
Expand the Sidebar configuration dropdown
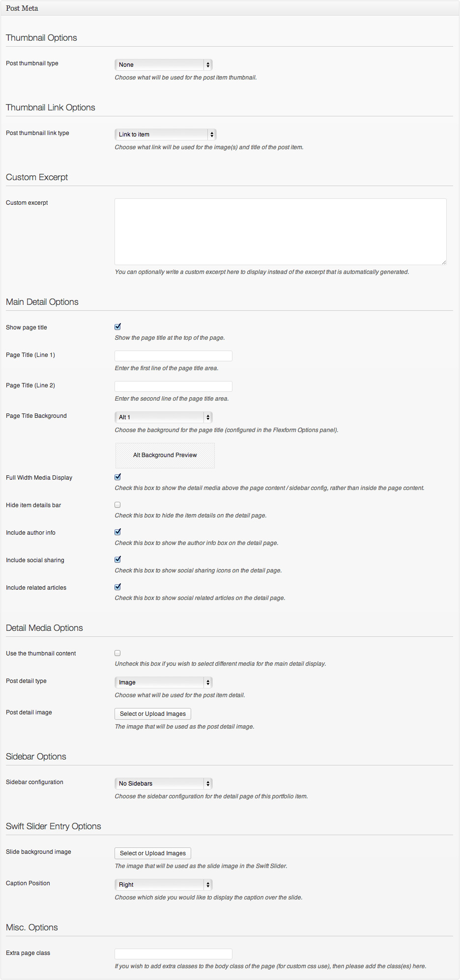pos(163,784)
